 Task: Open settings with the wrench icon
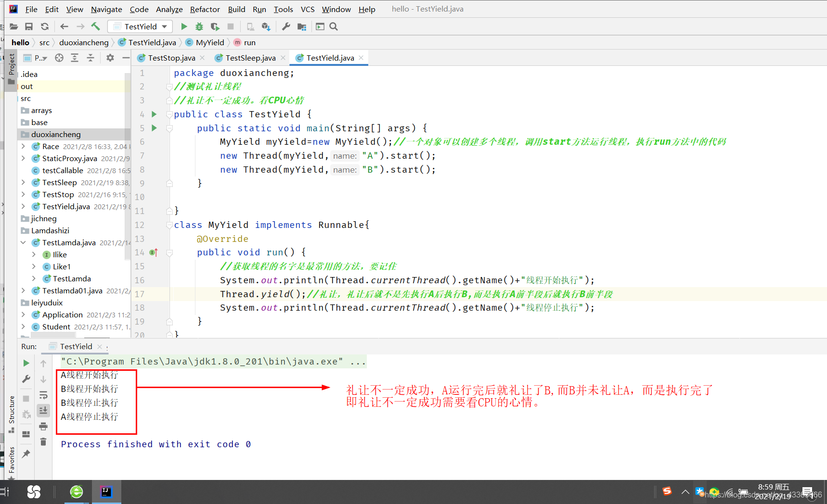(x=286, y=26)
